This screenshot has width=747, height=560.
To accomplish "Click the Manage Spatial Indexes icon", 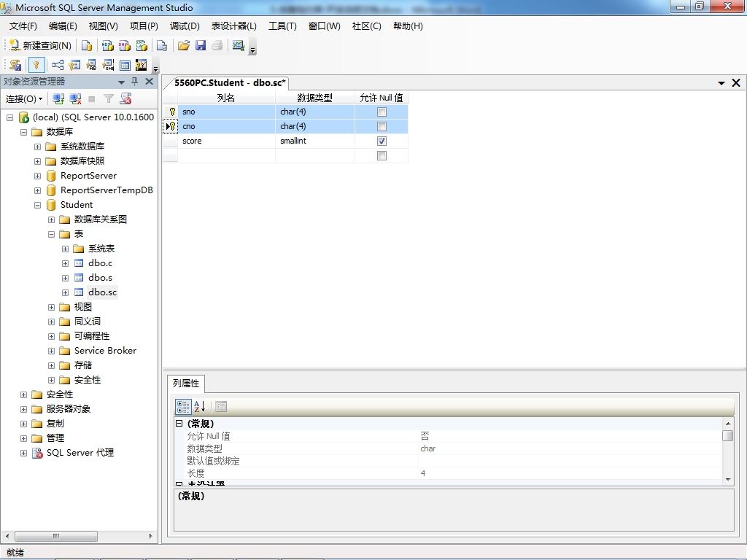I will 142,65.
